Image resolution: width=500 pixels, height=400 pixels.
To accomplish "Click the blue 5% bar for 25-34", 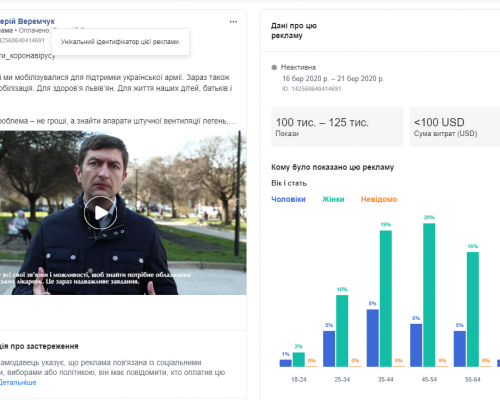I will coord(329,349).
